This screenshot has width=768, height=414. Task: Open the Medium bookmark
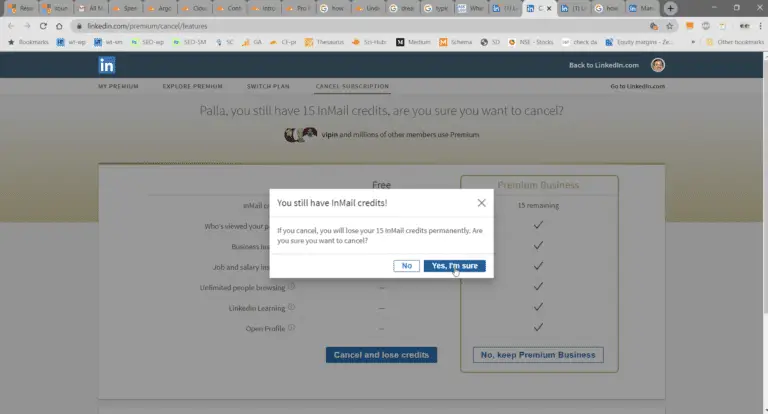click(x=413, y=42)
